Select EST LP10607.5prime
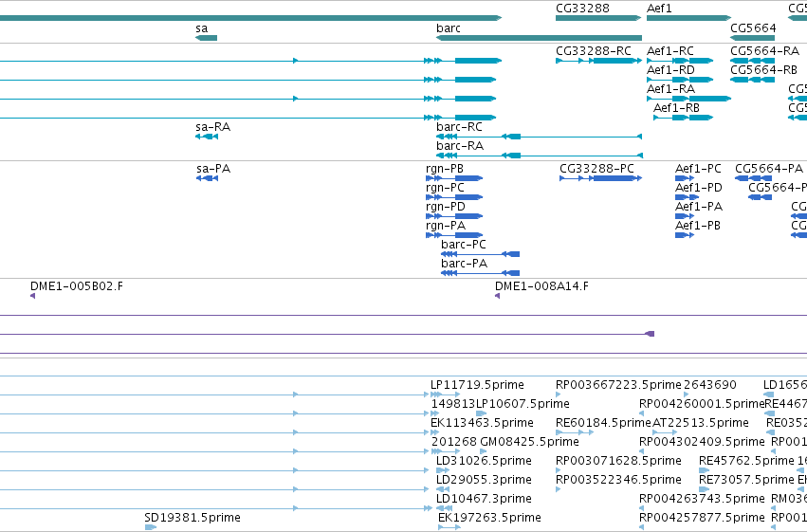Image resolution: width=807 pixels, height=532 pixels. coord(481,413)
